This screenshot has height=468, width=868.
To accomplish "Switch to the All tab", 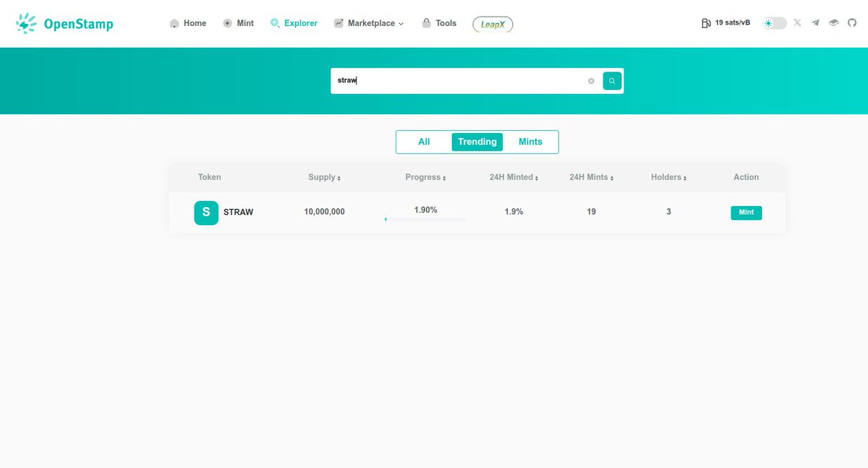I will (424, 142).
